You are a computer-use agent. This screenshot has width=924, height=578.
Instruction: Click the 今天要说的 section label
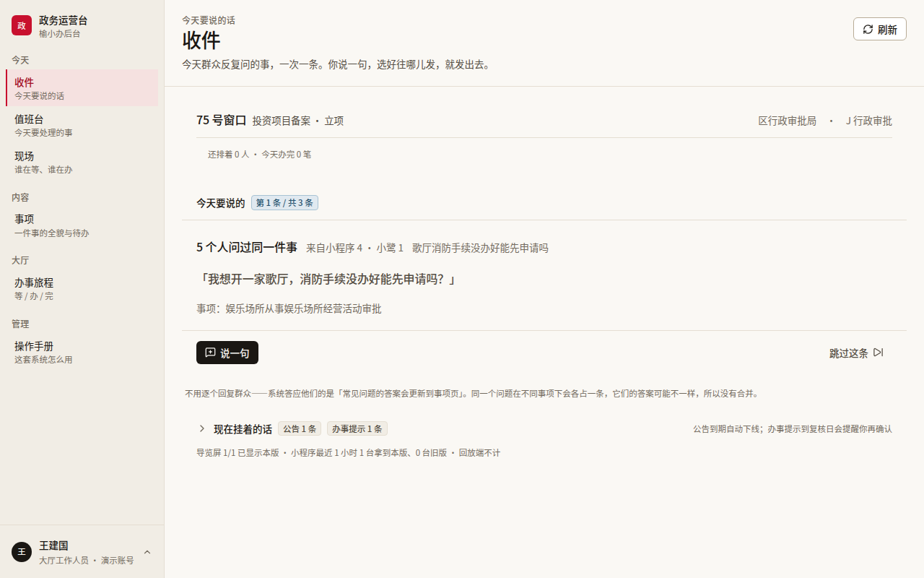(221, 203)
